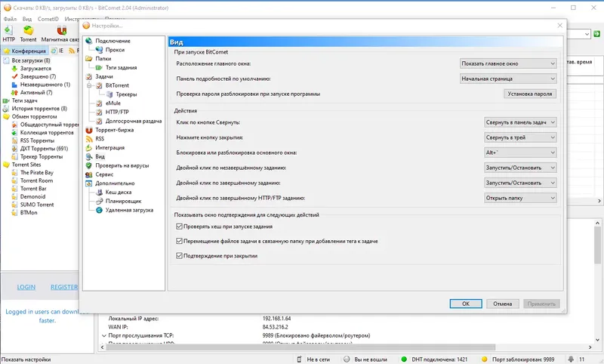Open the Папки settings item
The width and height of the screenshot is (604, 364).
click(103, 59)
